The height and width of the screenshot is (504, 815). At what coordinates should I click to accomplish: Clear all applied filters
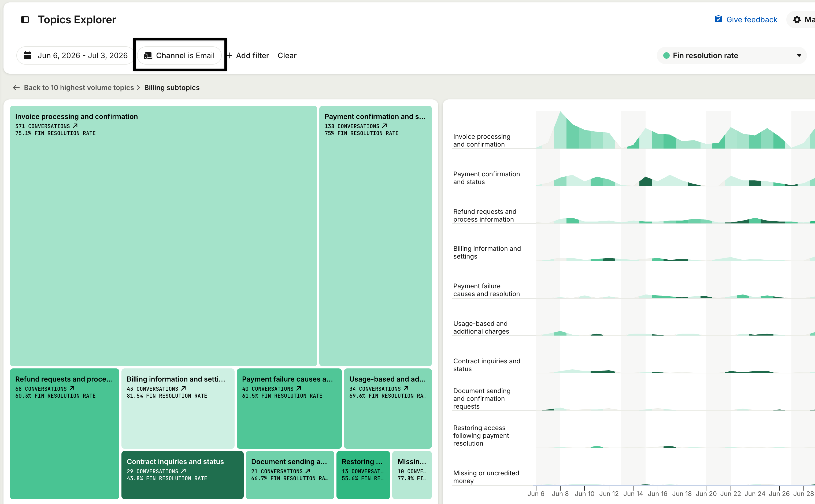287,55
